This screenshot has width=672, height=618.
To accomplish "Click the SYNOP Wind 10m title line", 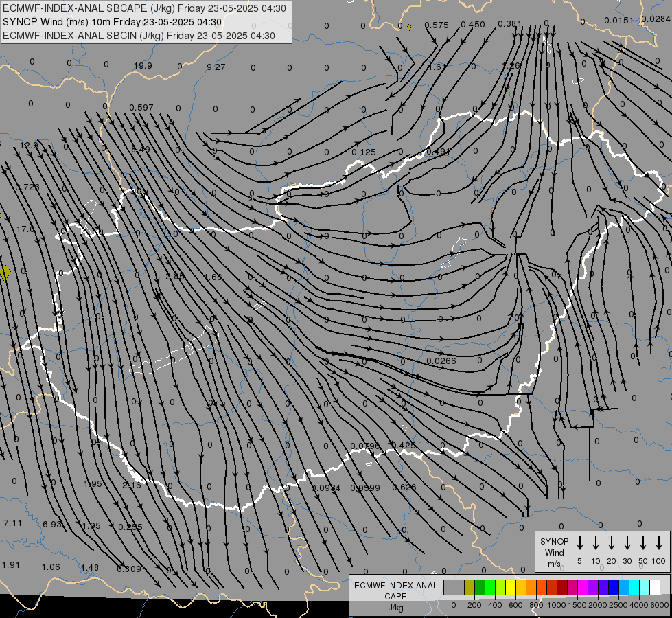I will 113,22.
